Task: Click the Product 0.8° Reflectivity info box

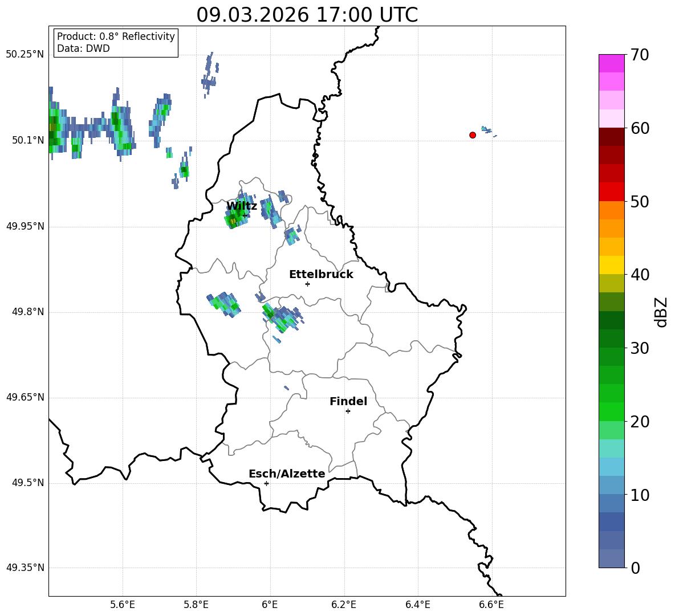Action: [x=116, y=43]
